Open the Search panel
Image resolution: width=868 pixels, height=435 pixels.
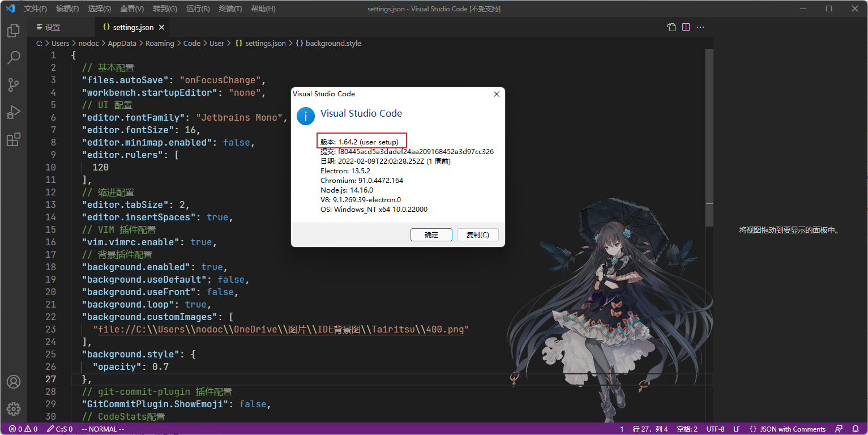[14, 57]
